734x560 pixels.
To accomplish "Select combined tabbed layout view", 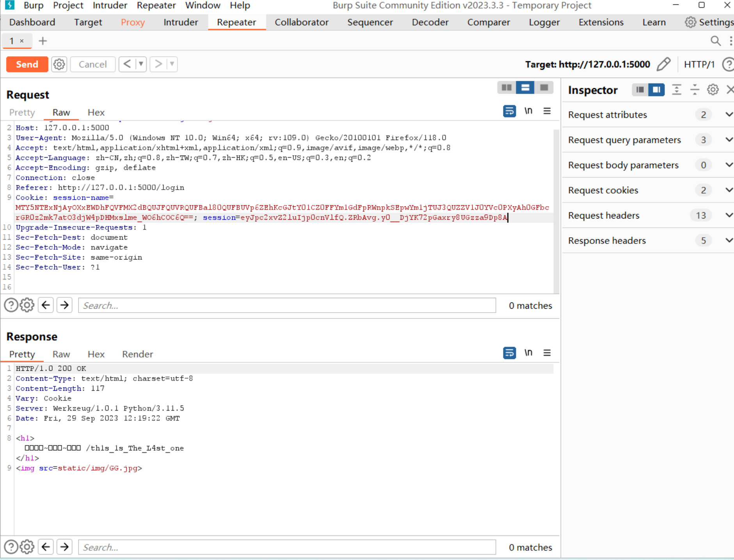I will pyautogui.click(x=544, y=87).
